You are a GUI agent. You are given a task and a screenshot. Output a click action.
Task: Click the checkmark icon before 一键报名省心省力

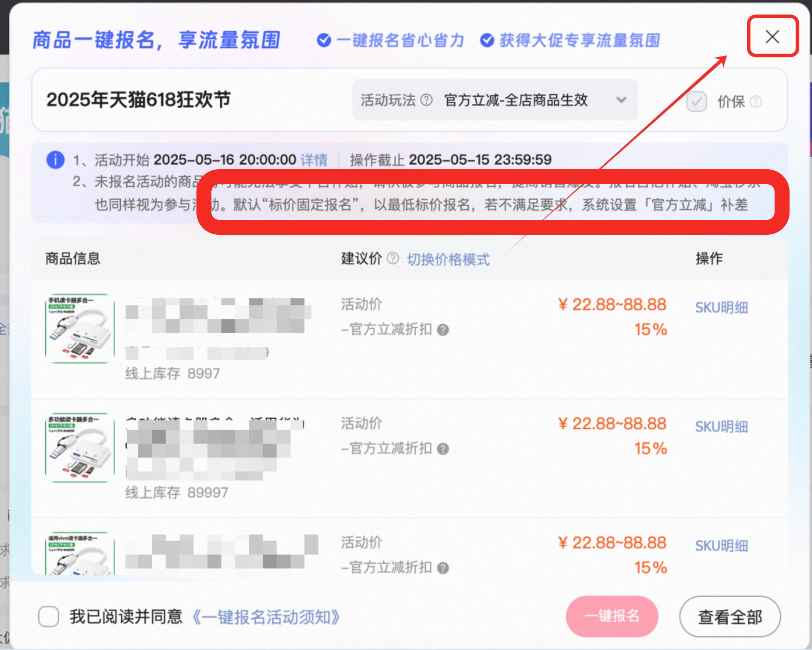coord(324,41)
